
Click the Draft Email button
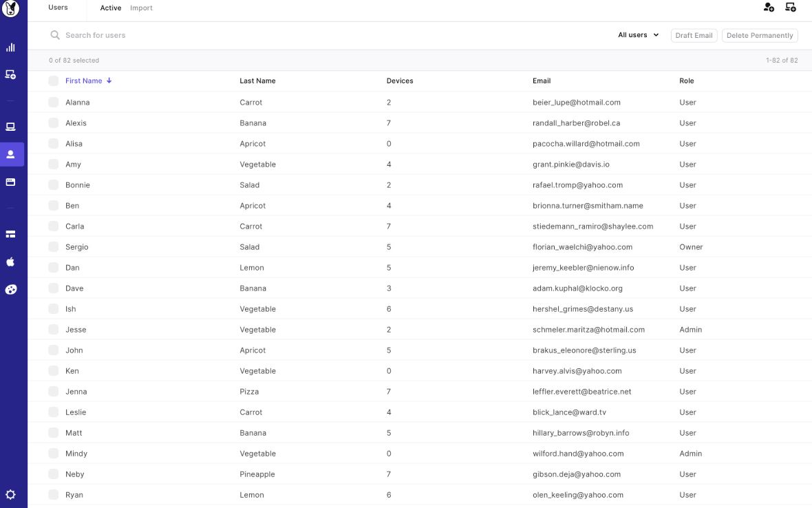tap(694, 35)
